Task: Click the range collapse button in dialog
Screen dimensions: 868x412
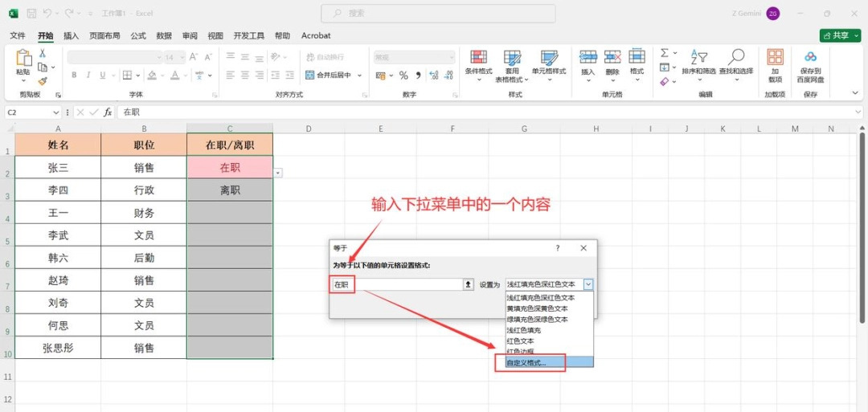Action: pos(468,284)
